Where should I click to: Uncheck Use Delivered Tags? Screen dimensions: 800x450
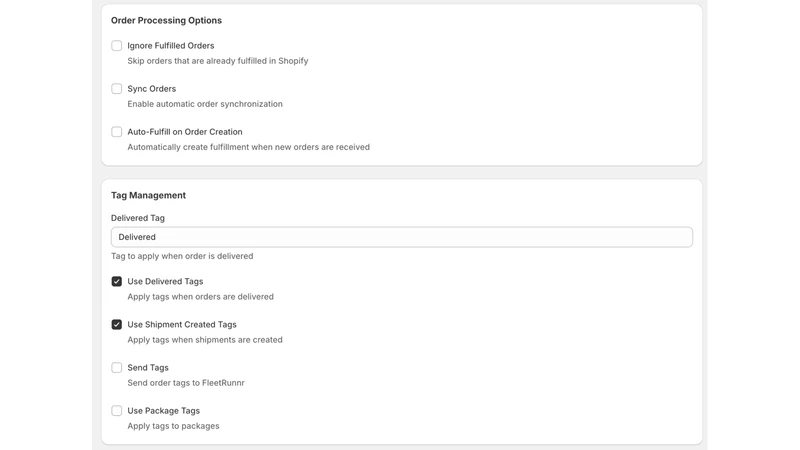[117, 282]
